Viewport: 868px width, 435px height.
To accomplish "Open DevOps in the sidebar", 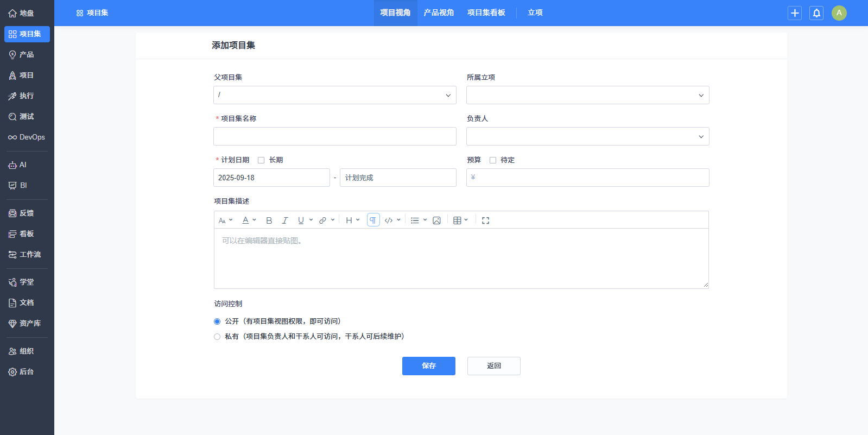I will 27,137.
